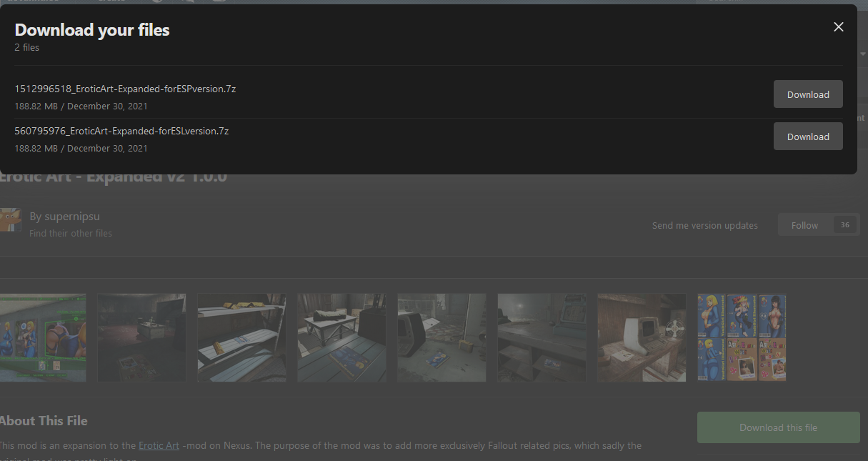Viewport: 868px width, 461px height.
Task: Open the seventh thumbnail with the white computer terminal
Action: pos(642,337)
